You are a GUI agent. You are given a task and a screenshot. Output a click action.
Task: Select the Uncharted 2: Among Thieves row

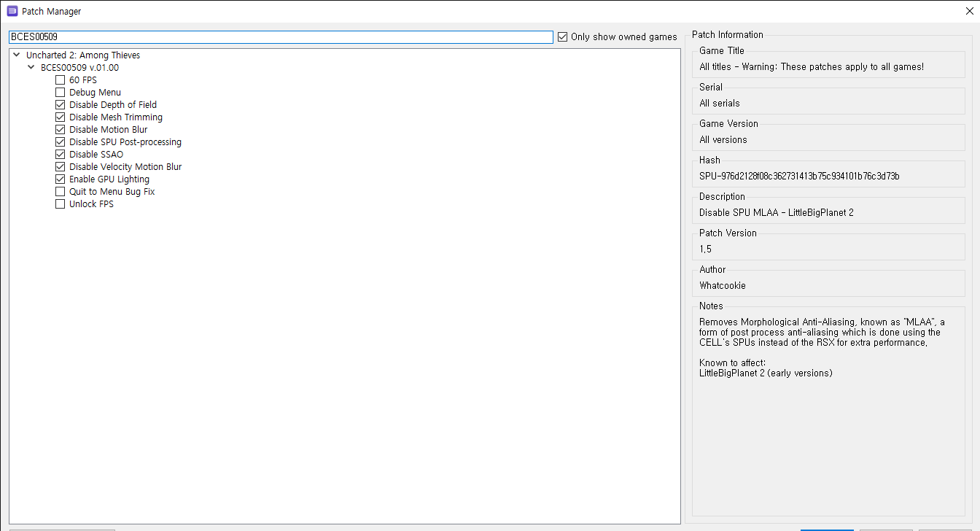(x=83, y=55)
